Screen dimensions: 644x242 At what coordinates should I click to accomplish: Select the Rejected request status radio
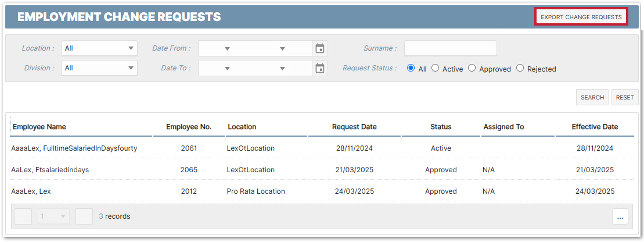pos(520,68)
